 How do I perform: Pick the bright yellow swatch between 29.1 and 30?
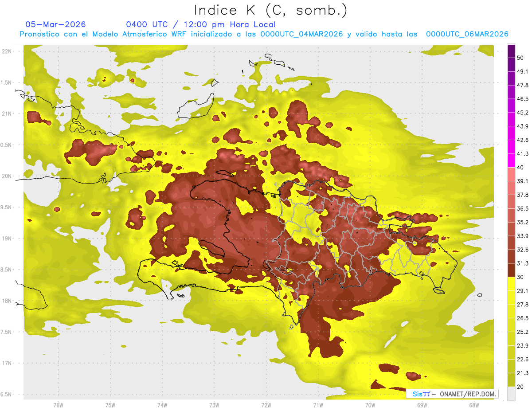[x=511, y=284]
